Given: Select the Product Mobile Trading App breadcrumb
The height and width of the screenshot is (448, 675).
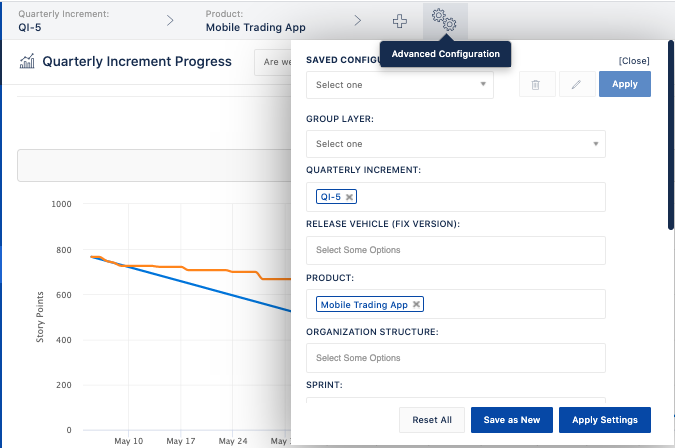Looking at the screenshot, I should point(255,21).
